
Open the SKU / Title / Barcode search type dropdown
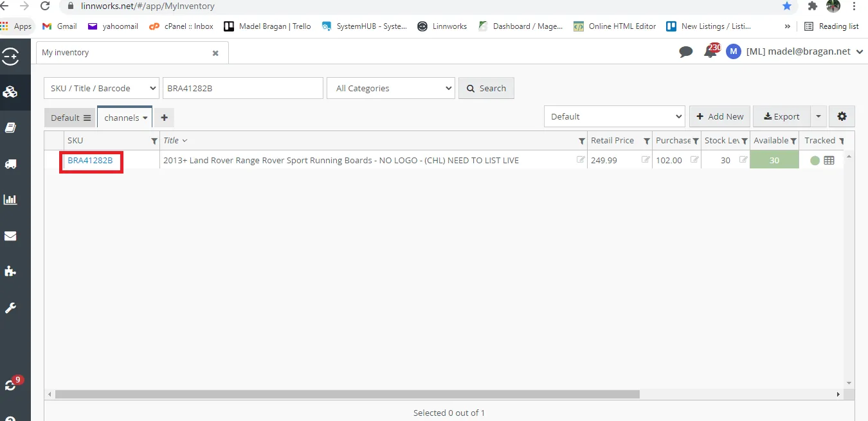pos(102,88)
